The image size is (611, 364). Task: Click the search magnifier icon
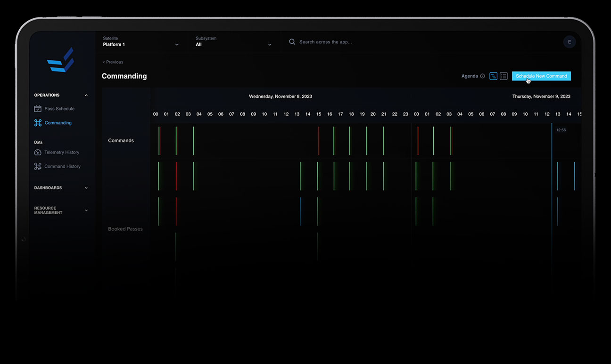(x=292, y=42)
